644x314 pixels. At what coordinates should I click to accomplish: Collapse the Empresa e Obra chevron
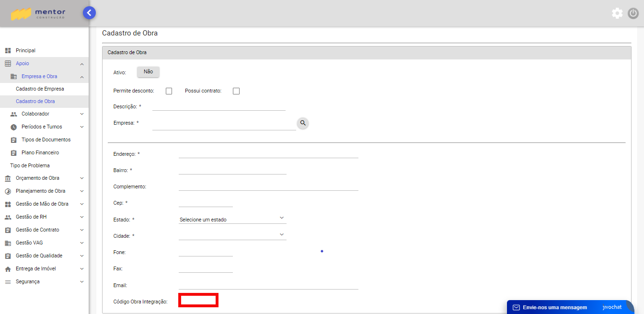point(82,77)
